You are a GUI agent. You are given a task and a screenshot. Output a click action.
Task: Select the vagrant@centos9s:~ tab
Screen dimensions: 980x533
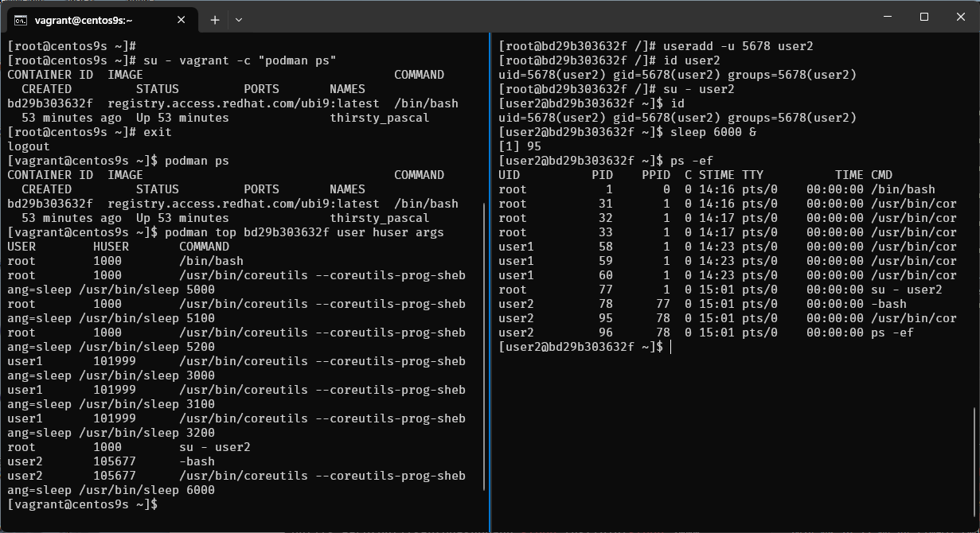pyautogui.click(x=96, y=20)
